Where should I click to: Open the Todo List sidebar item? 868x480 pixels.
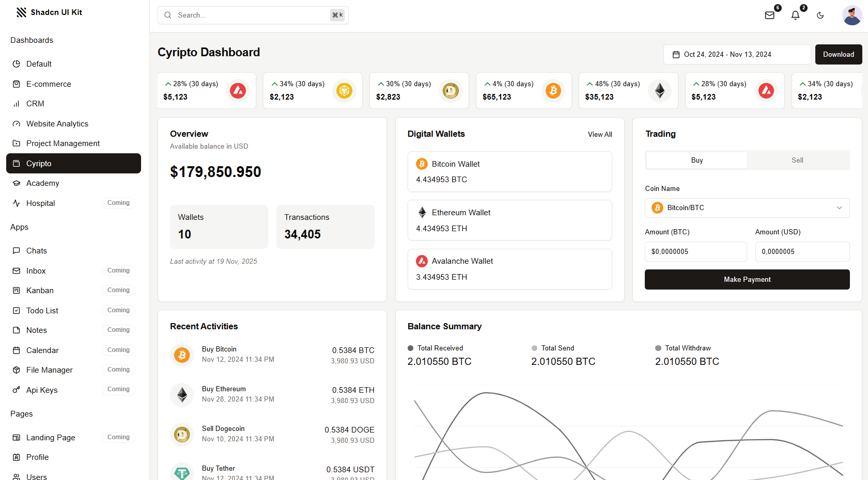point(73,311)
